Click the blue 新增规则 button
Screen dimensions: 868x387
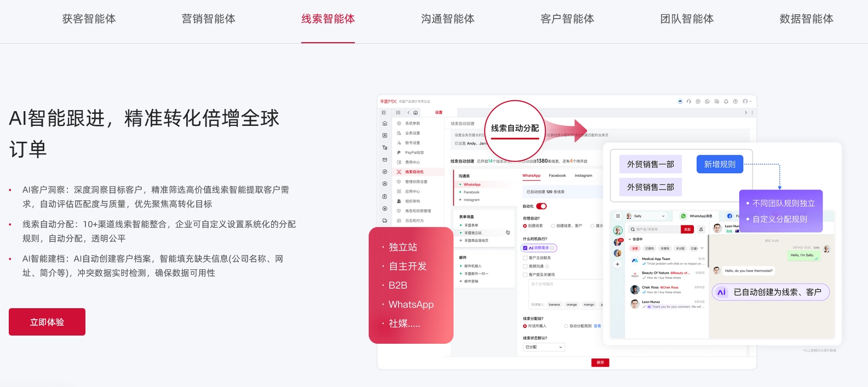tap(720, 164)
